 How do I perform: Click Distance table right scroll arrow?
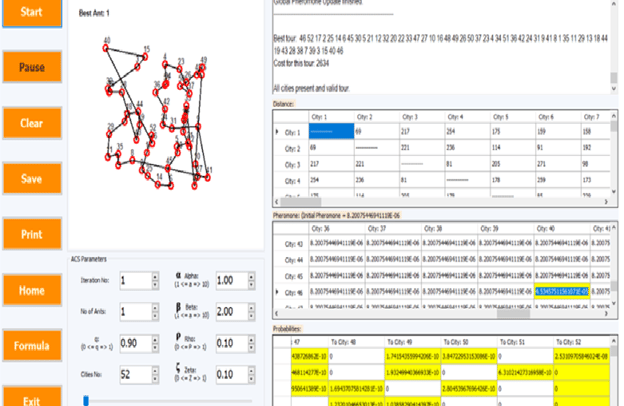click(x=606, y=202)
